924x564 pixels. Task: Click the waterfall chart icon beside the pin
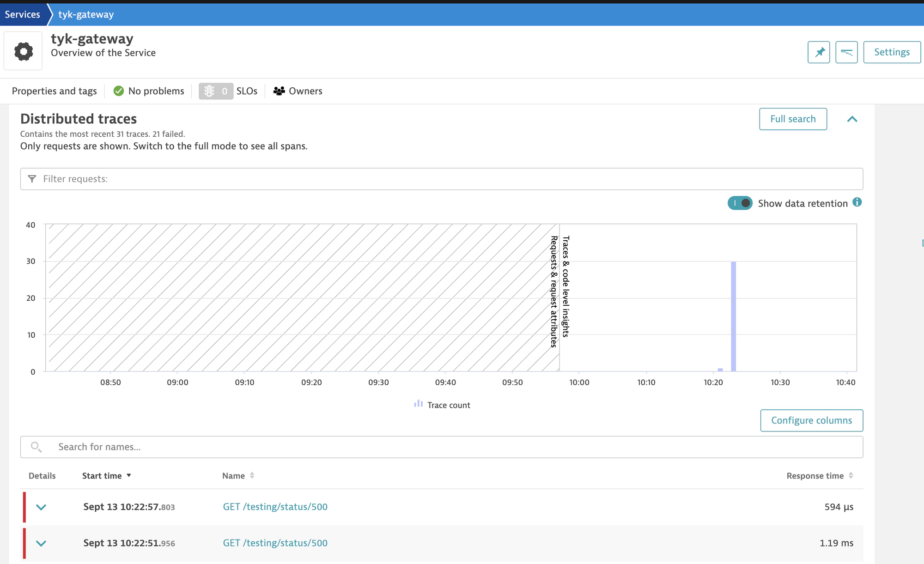point(846,52)
